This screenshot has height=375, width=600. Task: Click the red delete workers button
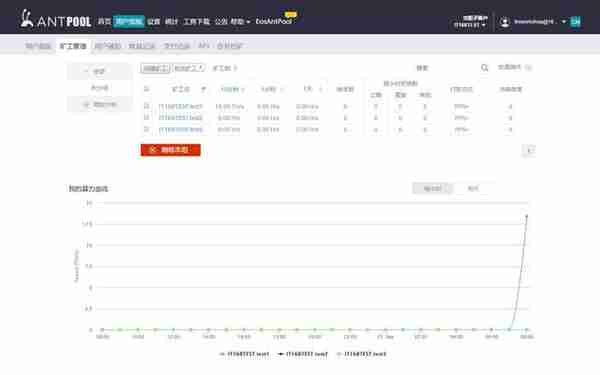coord(171,150)
